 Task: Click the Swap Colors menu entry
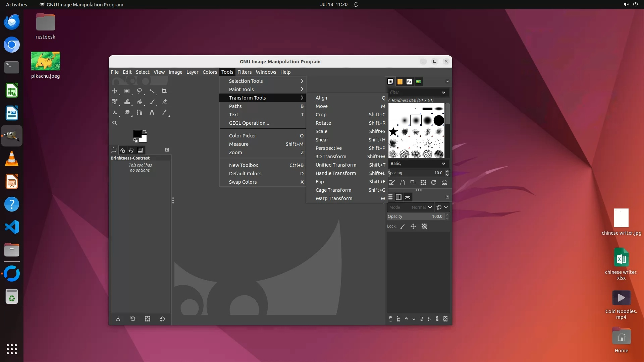pos(243,182)
